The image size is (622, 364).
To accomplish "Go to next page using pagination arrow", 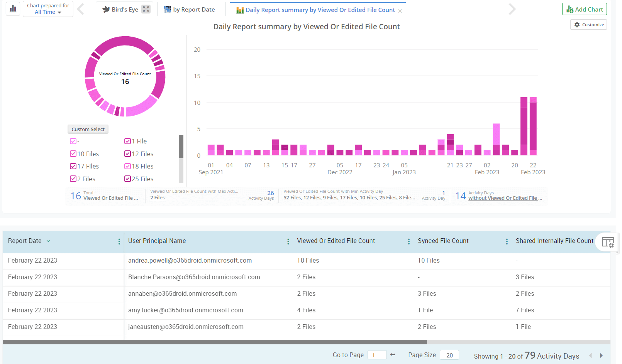I will point(601,355).
